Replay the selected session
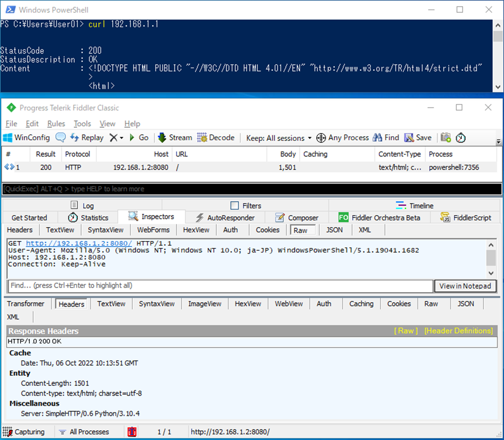This screenshot has width=504, height=440. 87,138
